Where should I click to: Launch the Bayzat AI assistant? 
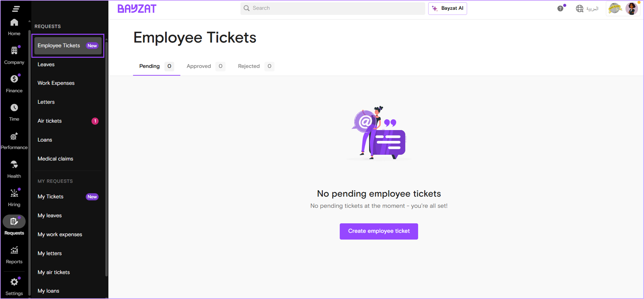point(447,8)
